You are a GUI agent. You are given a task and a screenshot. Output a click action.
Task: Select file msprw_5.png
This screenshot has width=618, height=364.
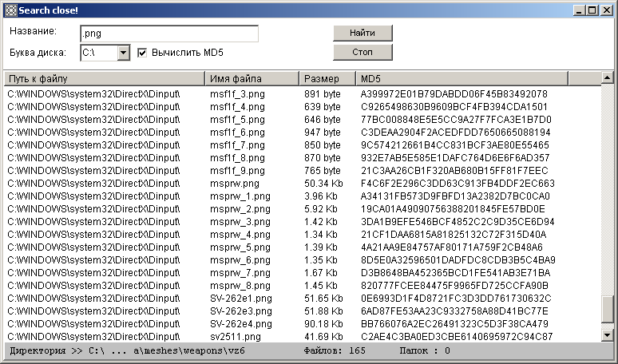[x=240, y=247]
